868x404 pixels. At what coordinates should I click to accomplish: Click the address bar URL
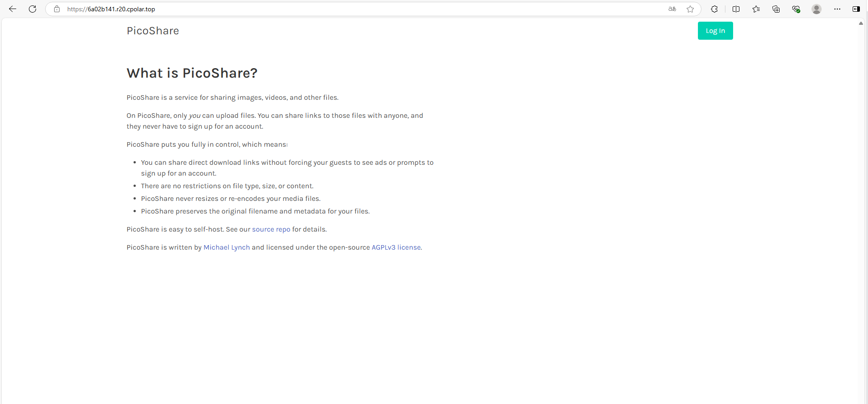coord(111,9)
